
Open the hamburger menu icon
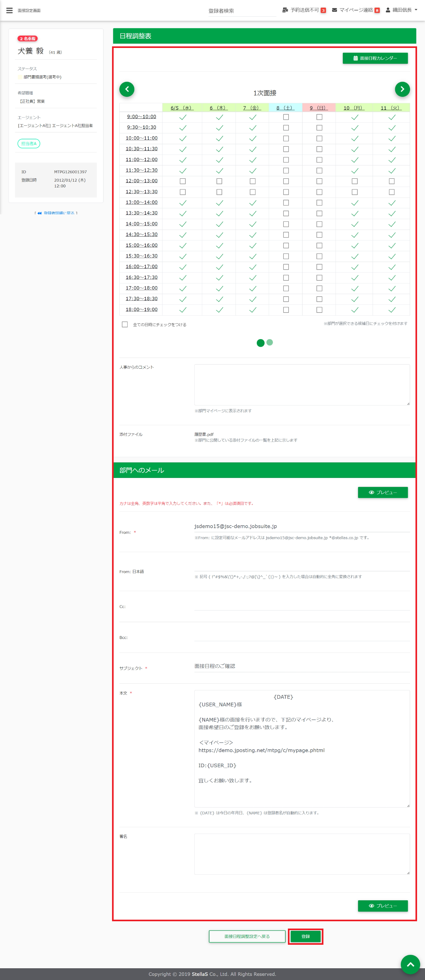pos(10,10)
